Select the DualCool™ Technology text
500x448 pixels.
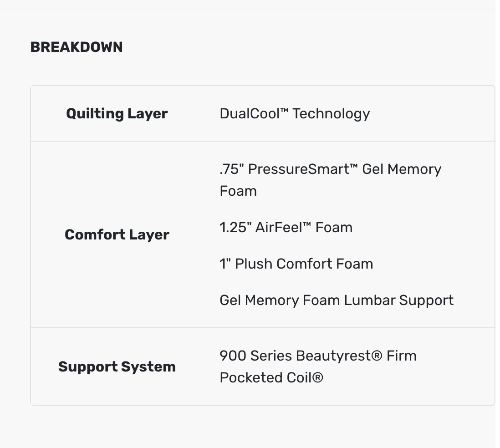tap(295, 113)
